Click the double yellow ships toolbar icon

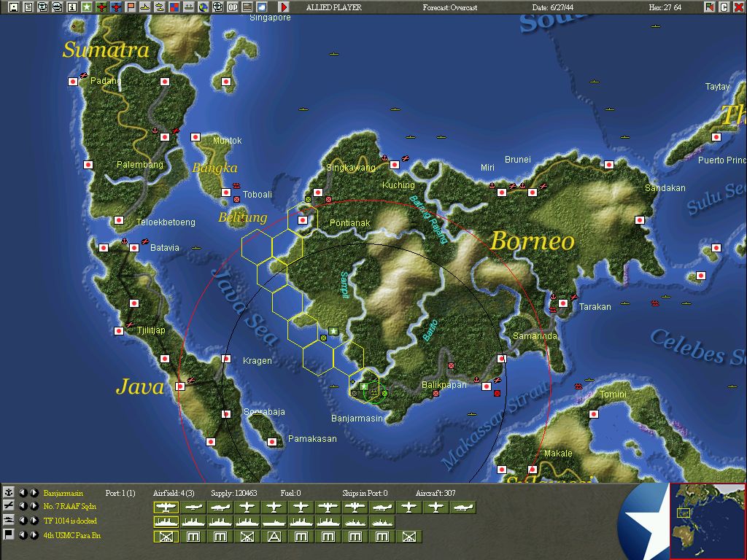[160, 7]
